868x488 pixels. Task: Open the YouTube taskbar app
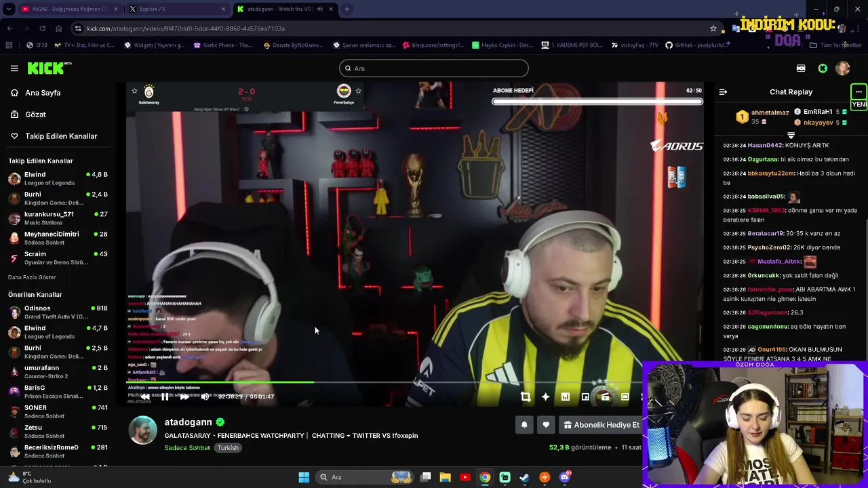[x=465, y=477]
